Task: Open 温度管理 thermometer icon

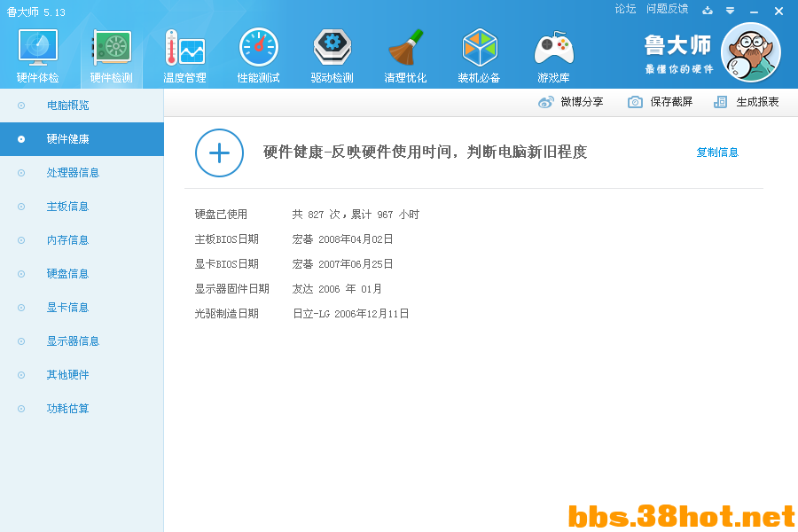Action: coord(184,47)
